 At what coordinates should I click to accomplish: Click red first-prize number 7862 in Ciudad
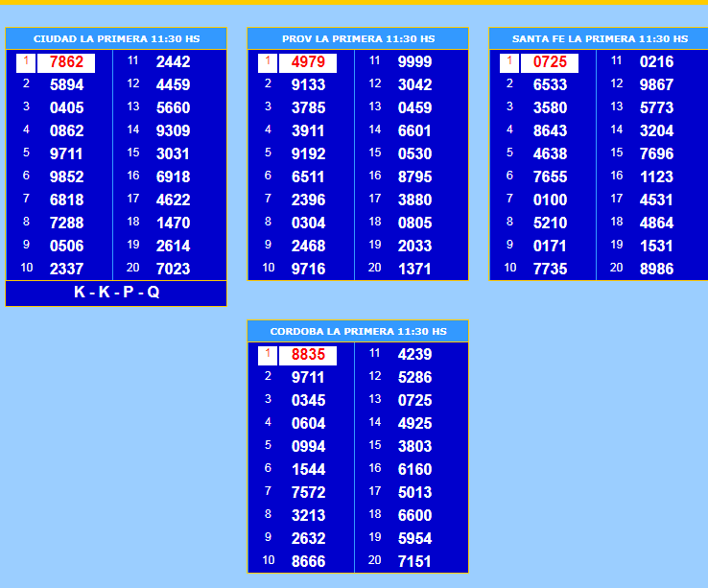coord(66,62)
